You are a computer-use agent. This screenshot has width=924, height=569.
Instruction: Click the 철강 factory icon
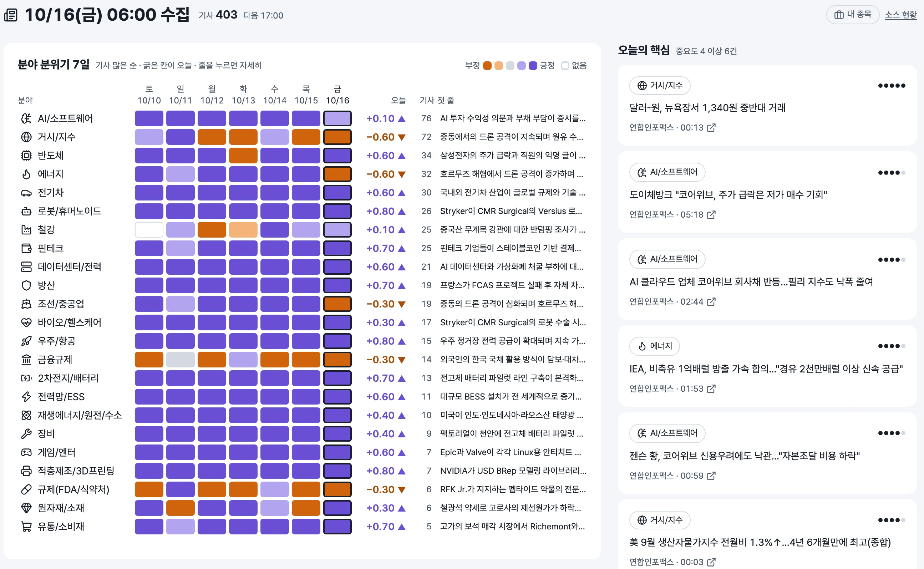pos(26,229)
